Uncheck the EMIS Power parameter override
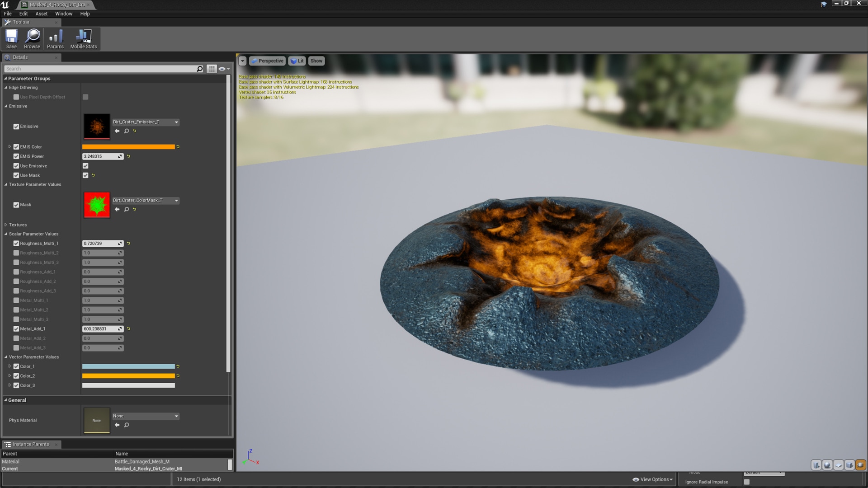868x488 pixels. coord(16,156)
